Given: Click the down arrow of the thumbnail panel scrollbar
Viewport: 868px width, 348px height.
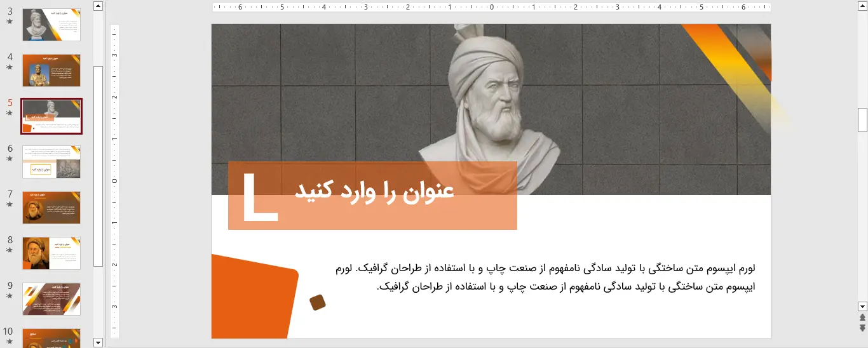Looking at the screenshot, I should [98, 342].
